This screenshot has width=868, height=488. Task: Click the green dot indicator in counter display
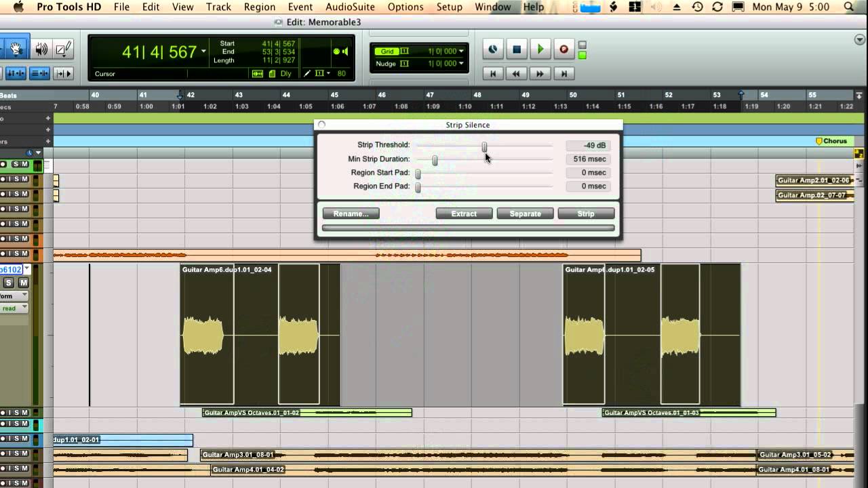tap(336, 52)
